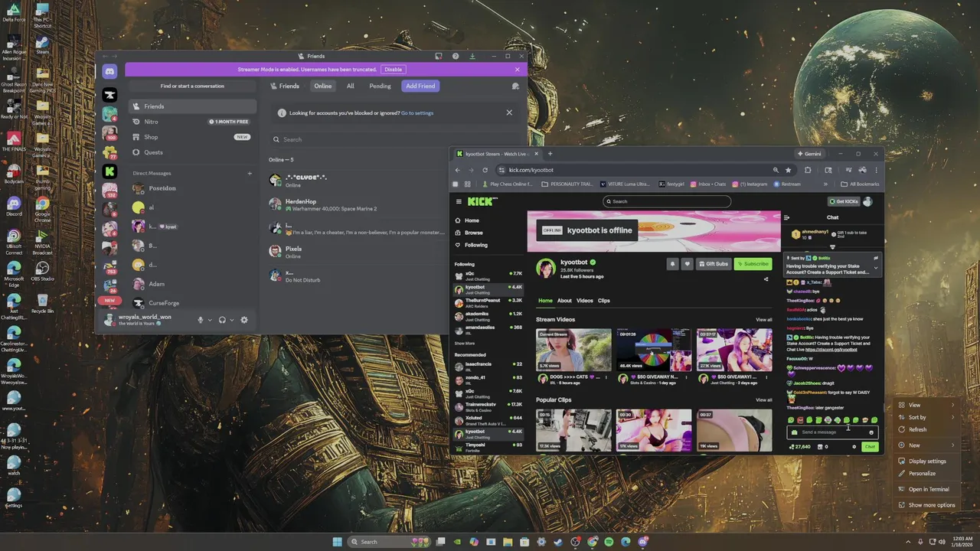The image size is (980, 551).
Task: Open headphone output options arrow in Discord
Action: (x=231, y=320)
